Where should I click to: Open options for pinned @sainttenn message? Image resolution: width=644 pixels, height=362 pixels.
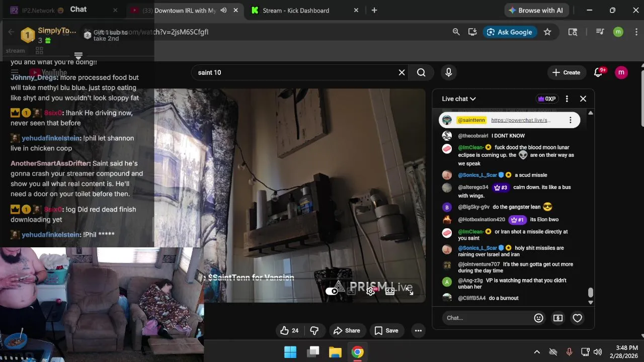click(x=570, y=120)
